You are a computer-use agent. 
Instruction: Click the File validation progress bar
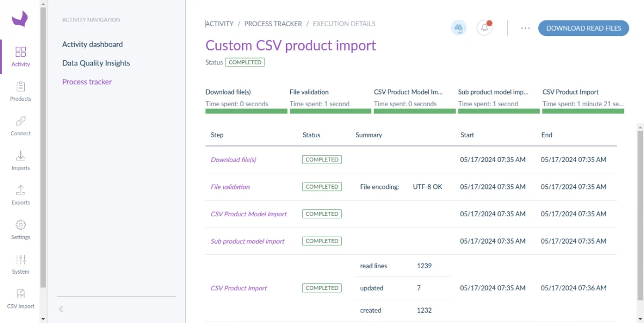point(330,111)
